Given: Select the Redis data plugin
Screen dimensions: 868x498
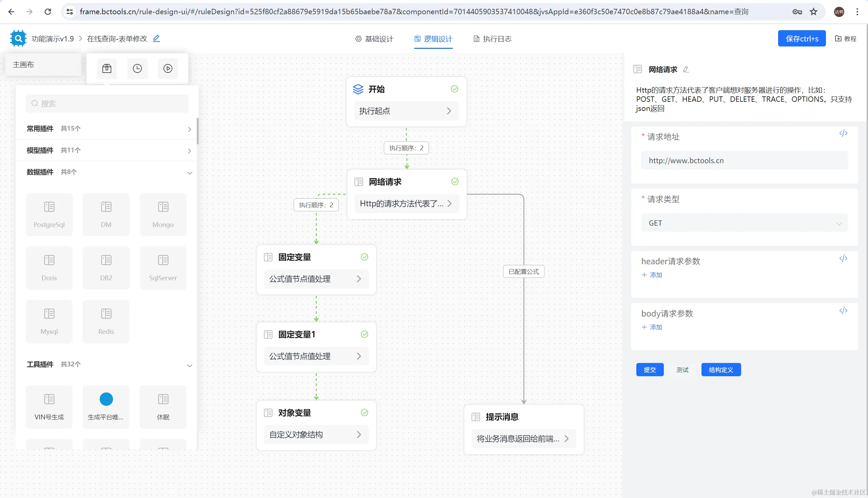Looking at the screenshot, I should point(106,321).
